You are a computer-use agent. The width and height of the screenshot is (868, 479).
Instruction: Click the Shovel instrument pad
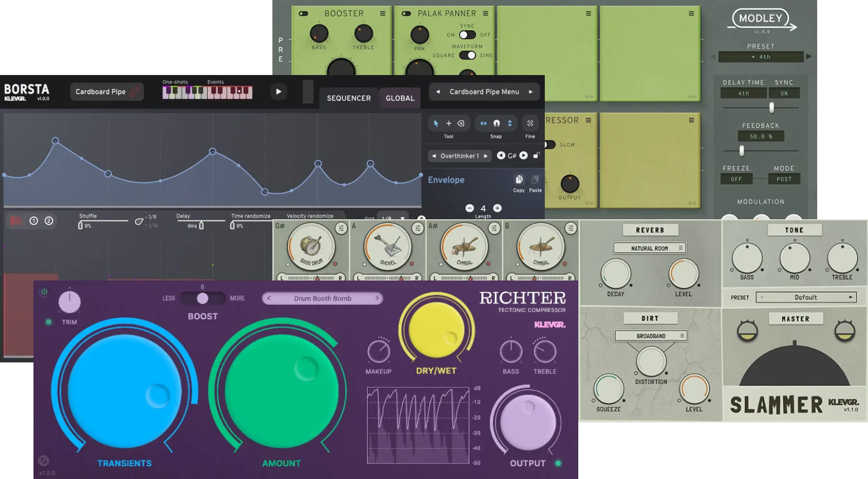(x=388, y=247)
